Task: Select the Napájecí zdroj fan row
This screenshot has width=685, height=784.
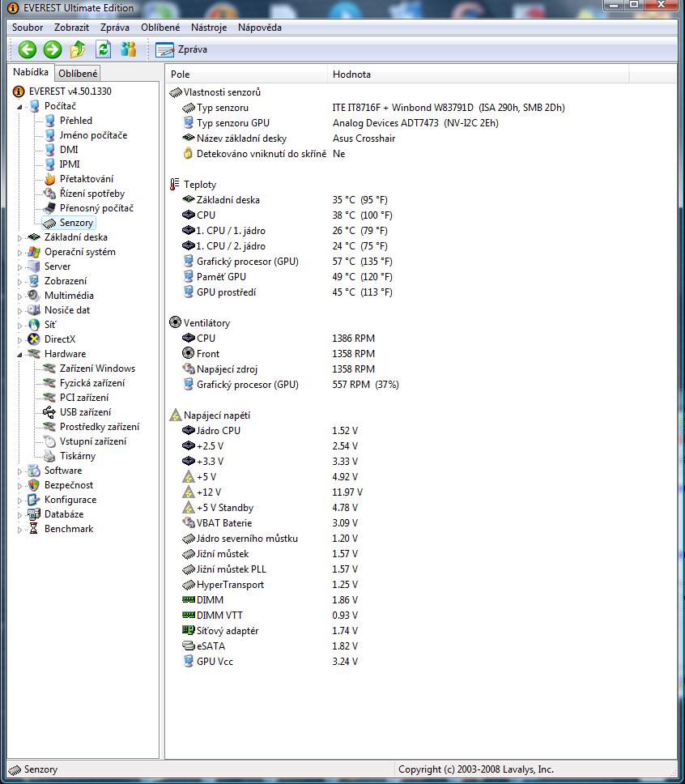Action: tap(279, 369)
